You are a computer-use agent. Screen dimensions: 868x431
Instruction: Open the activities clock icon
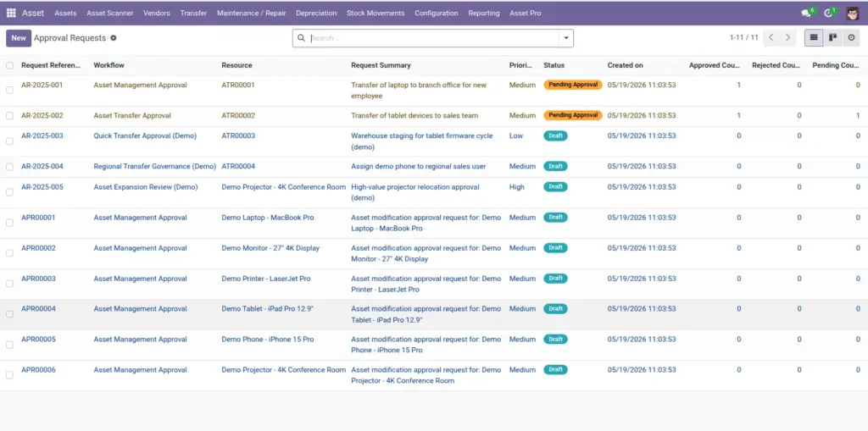828,13
